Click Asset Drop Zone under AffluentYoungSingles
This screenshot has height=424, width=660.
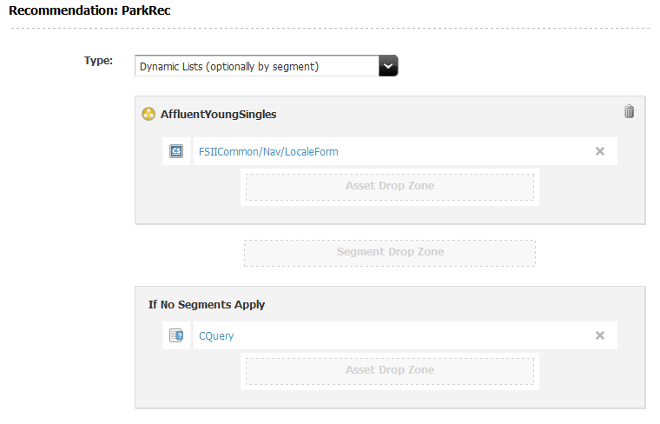click(x=390, y=186)
